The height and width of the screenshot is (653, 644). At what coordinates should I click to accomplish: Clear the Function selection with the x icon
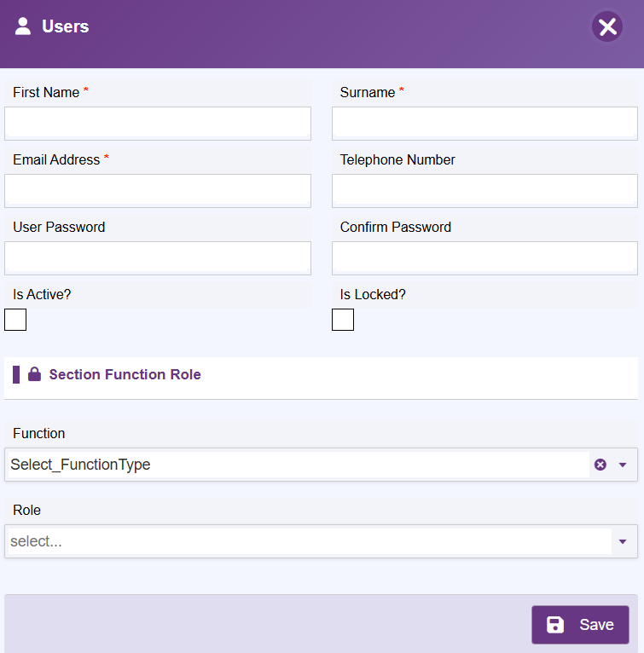(600, 465)
